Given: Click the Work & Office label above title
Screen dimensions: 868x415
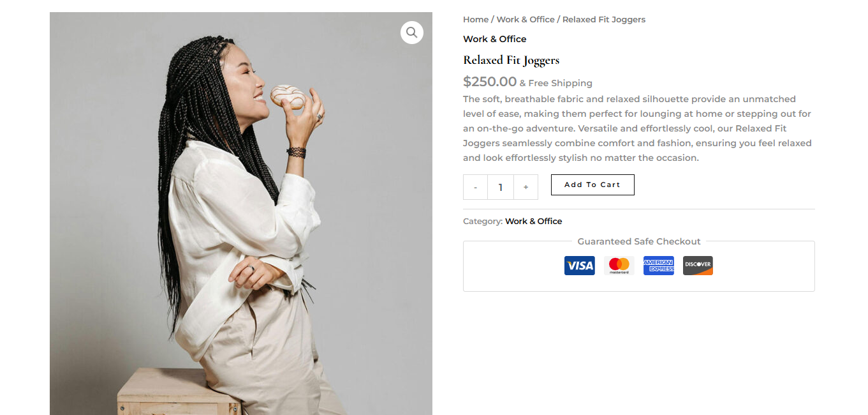Looking at the screenshot, I should 494,39.
